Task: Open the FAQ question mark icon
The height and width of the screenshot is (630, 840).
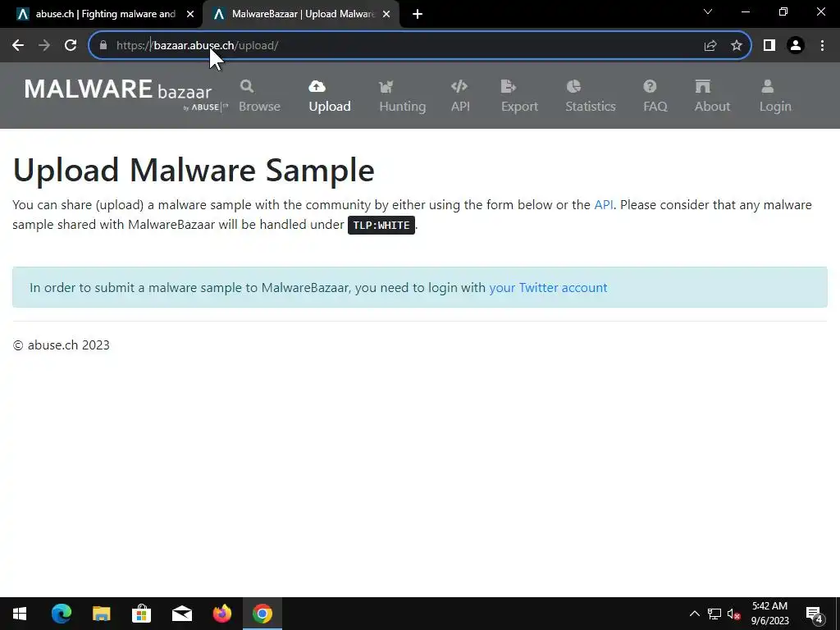Action: click(650, 86)
